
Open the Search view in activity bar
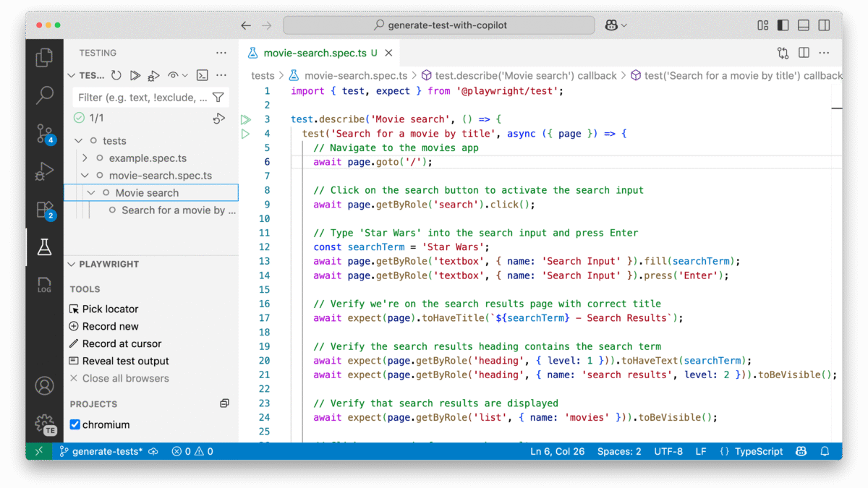pos(44,95)
